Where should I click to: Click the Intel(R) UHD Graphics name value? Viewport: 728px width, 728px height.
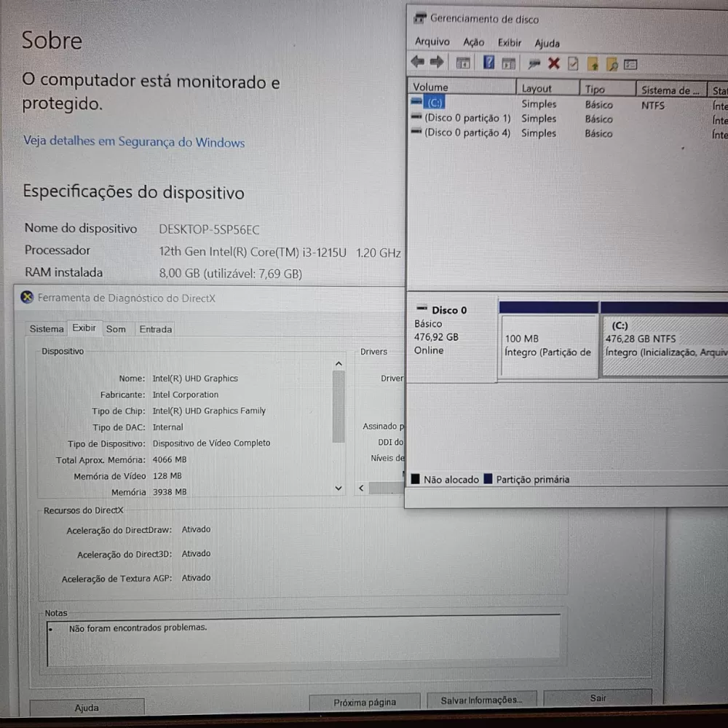pos(195,379)
